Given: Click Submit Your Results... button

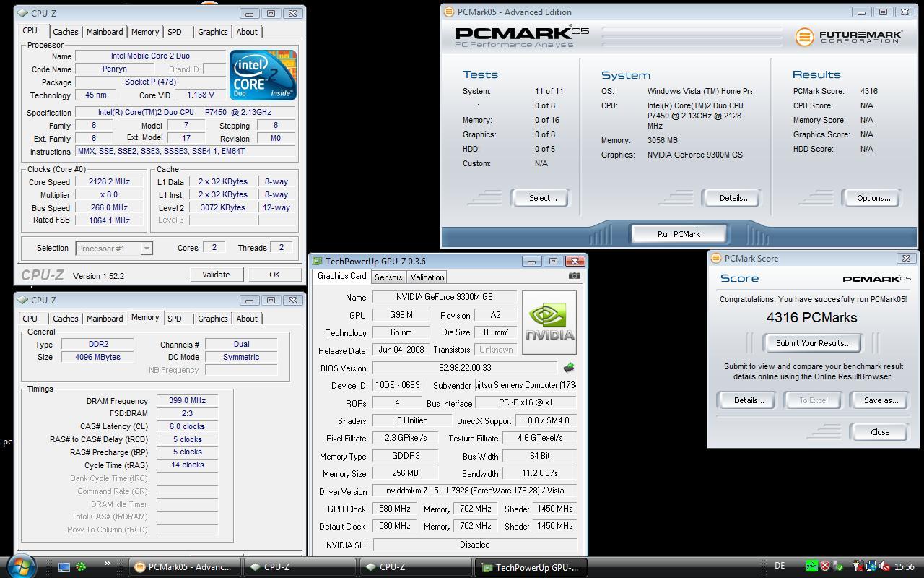Looking at the screenshot, I should [x=813, y=343].
